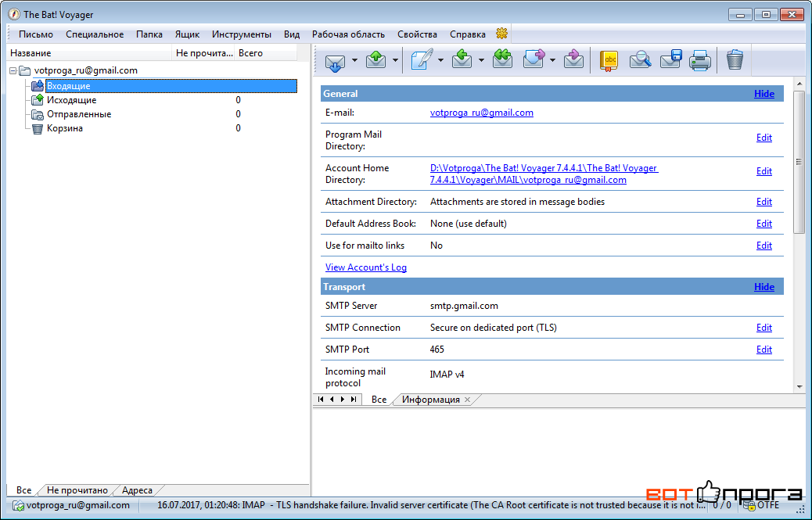Switch to the Адреса tab

(137, 490)
